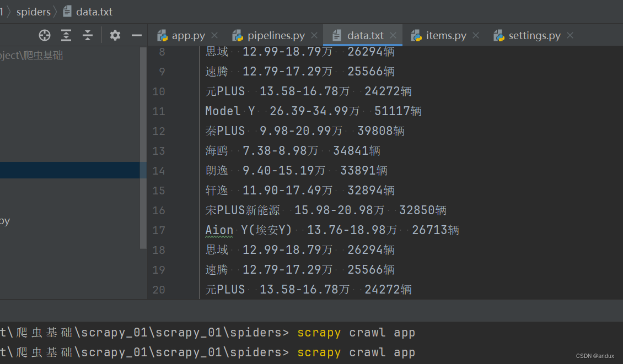Screen dimensions: 623x364
Task: Click the underlined word 'Aion' on line 17
Action: (219, 230)
